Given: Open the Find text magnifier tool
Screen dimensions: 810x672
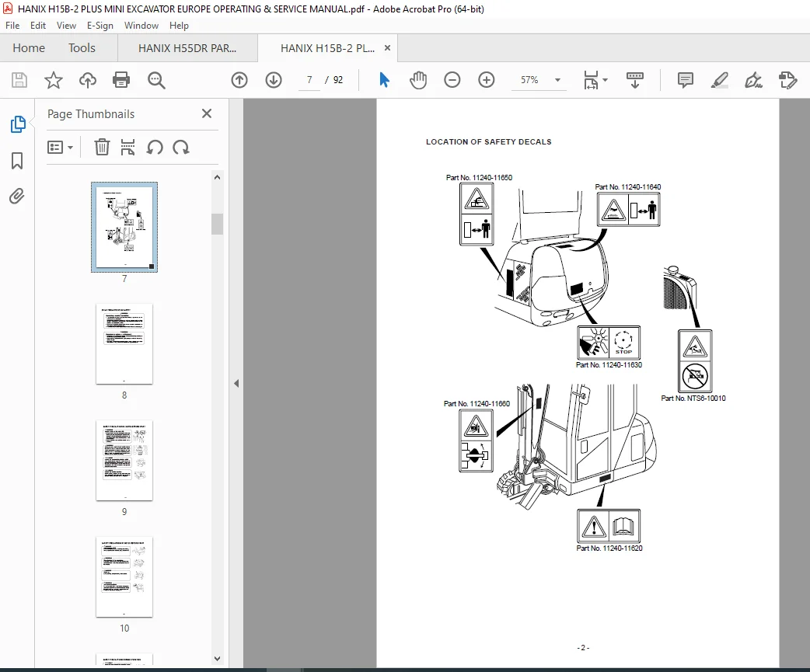Looking at the screenshot, I should pos(156,80).
